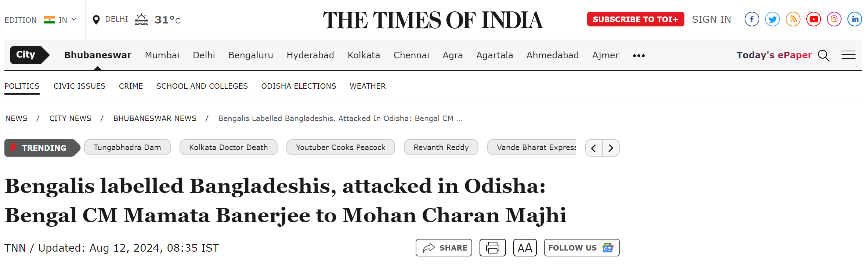The height and width of the screenshot is (270, 868).
Task: Open the Today's ePaper link
Action: click(x=774, y=55)
